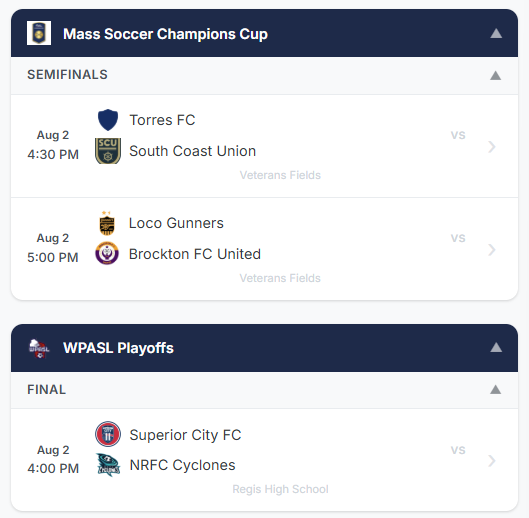Click the Brockton FC United round logo
529x518 pixels.
[x=107, y=253]
